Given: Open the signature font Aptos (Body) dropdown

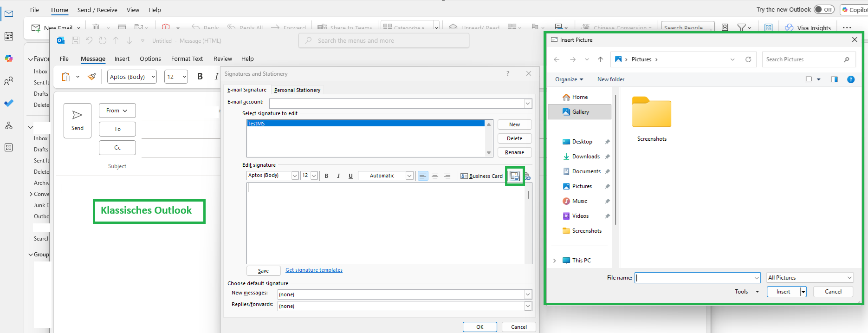Looking at the screenshot, I should coord(295,176).
